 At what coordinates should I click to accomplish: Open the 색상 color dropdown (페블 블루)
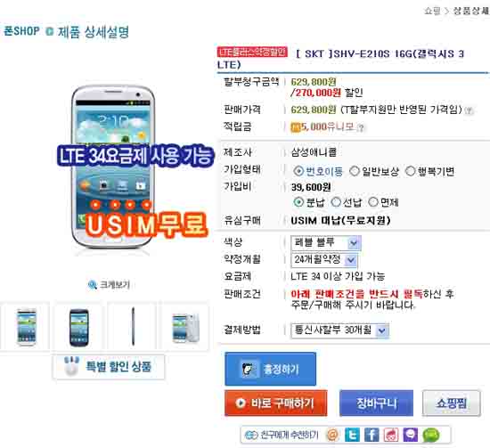pos(326,243)
